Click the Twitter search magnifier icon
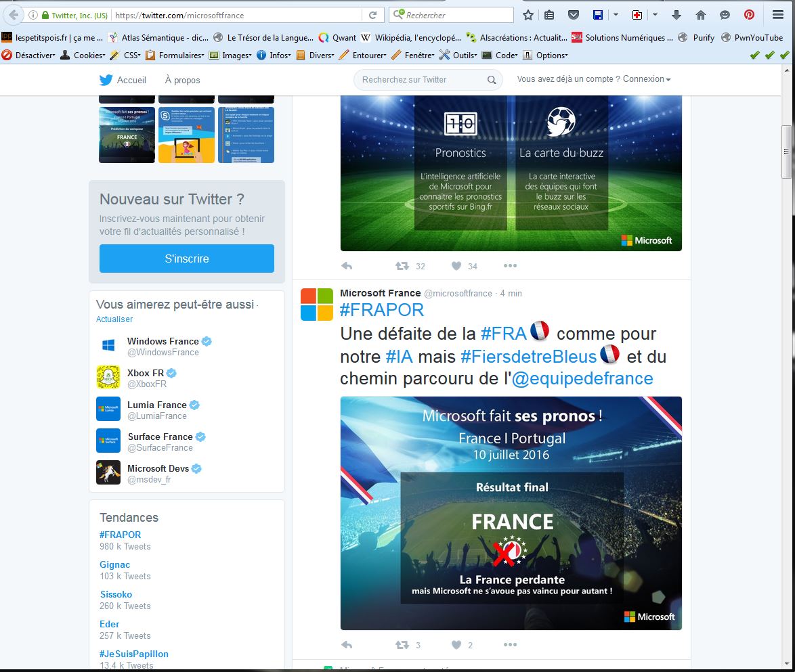 click(492, 80)
